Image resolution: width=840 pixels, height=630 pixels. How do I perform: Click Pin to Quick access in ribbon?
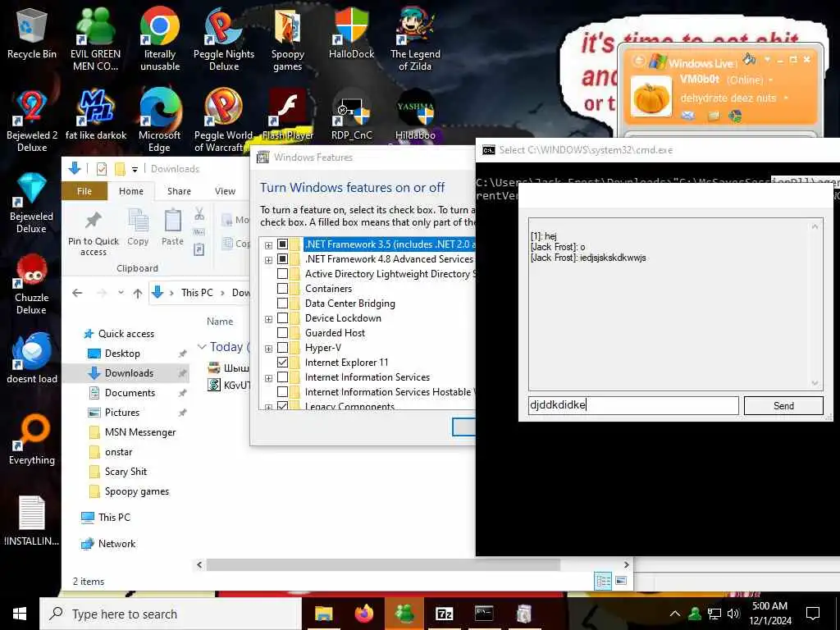(x=94, y=233)
